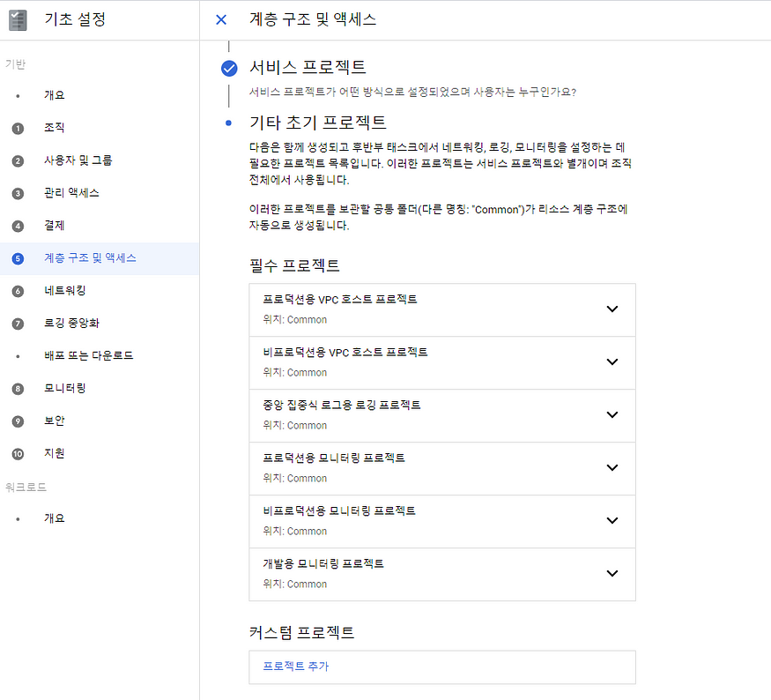This screenshot has width=771, height=700.
Task: Click step 9 number icon for 보안
Action: (18, 421)
